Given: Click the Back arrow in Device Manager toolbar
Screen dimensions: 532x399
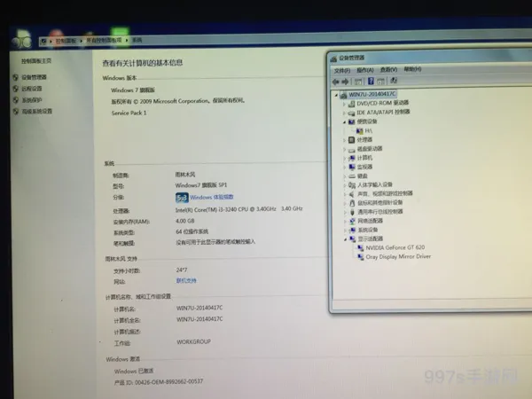Looking at the screenshot, I should 336,82.
